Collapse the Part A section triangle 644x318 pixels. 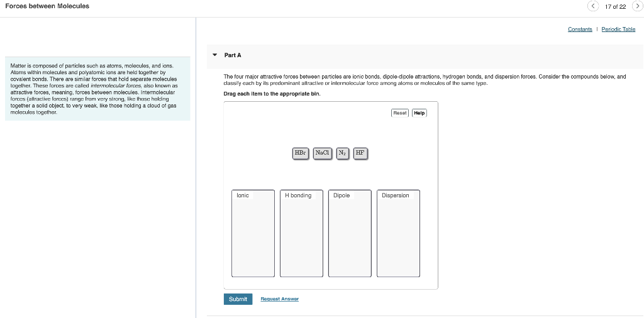click(x=215, y=55)
